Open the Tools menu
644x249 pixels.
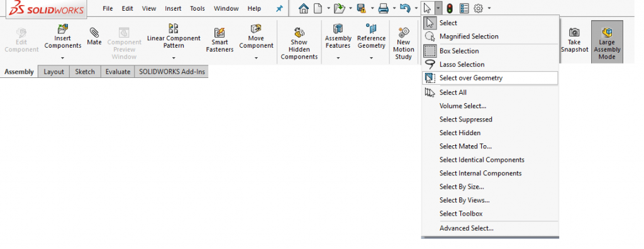[x=197, y=9]
